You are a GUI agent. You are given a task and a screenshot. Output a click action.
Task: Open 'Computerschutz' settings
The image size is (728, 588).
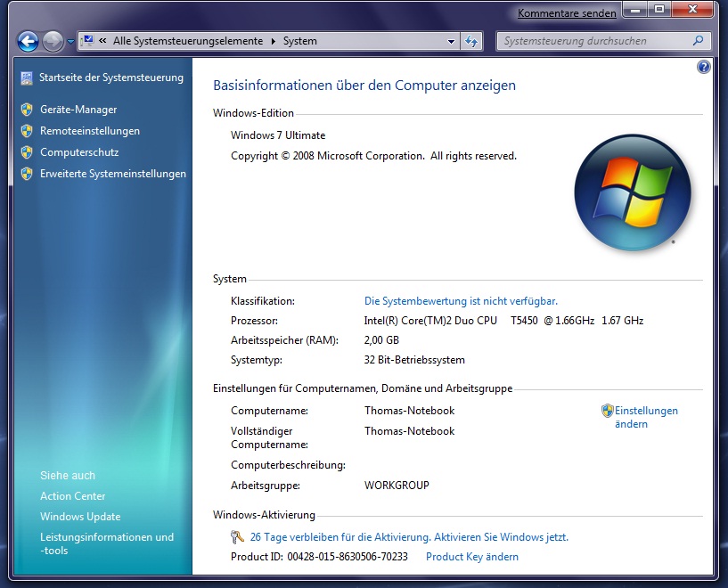[x=79, y=152]
